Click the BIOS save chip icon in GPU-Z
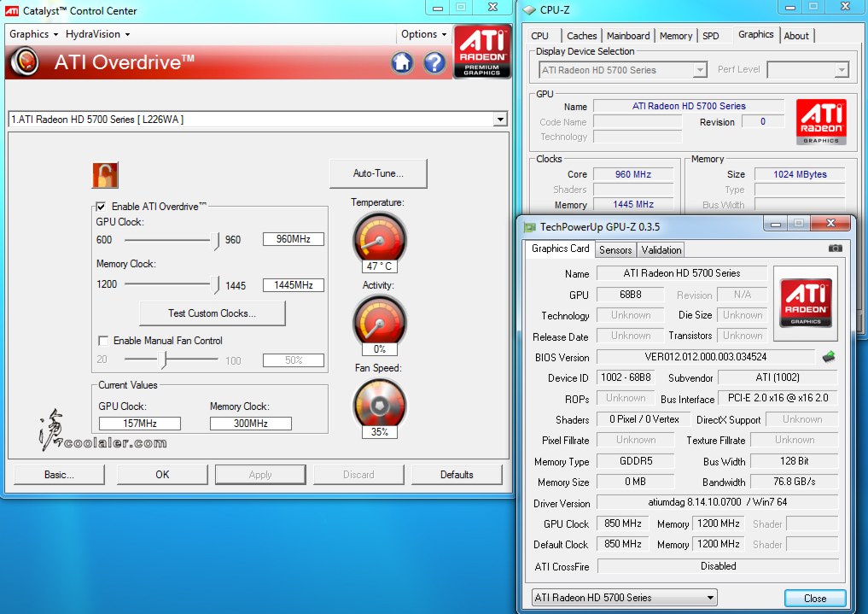This screenshot has height=614, width=868. [x=829, y=357]
